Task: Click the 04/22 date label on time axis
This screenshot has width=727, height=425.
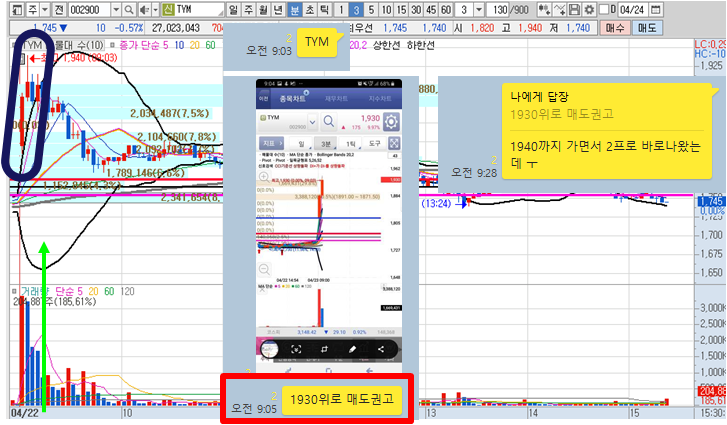Action: [x=23, y=412]
